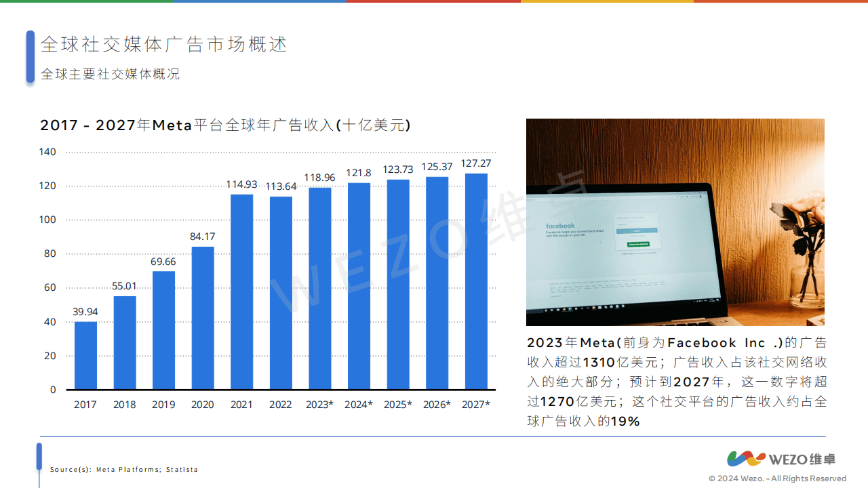Click the Source(s): Meta Platforms; Statista text

pos(124,469)
